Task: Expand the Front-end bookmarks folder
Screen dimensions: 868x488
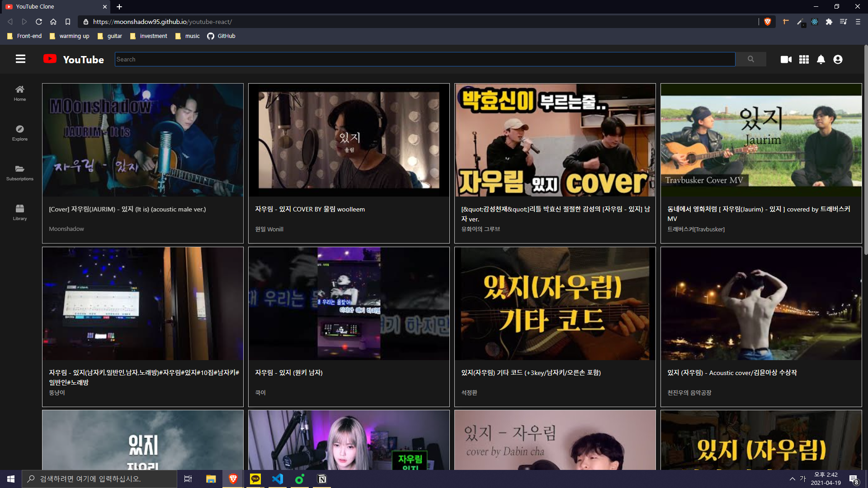Action: [25, 36]
